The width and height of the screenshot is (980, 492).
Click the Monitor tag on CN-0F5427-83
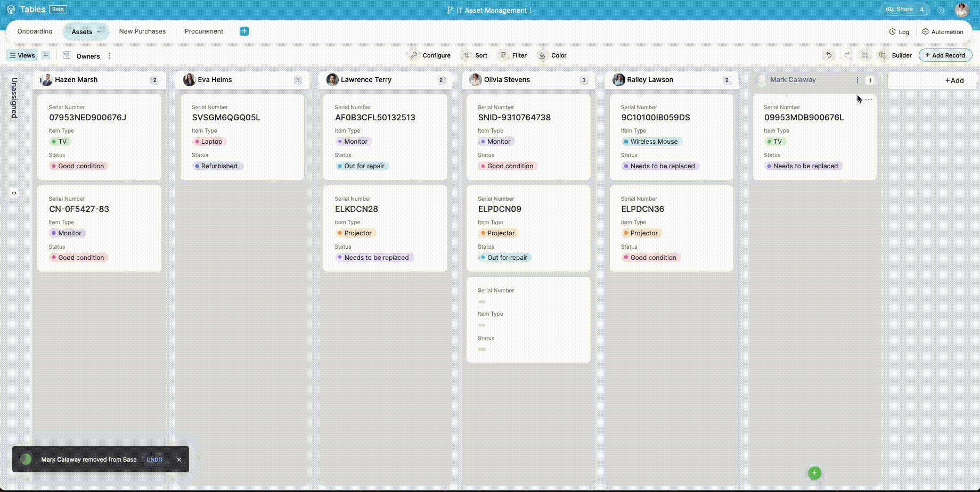[x=67, y=233]
